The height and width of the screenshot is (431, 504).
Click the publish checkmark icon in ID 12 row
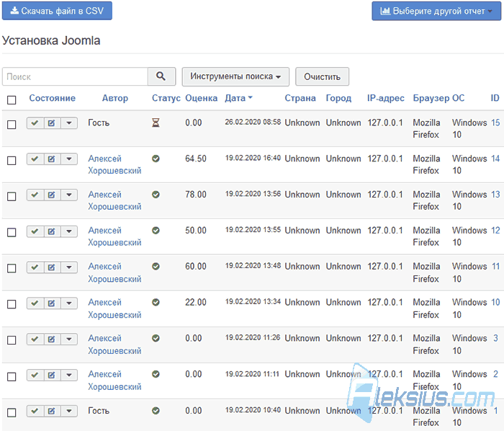[35, 231]
